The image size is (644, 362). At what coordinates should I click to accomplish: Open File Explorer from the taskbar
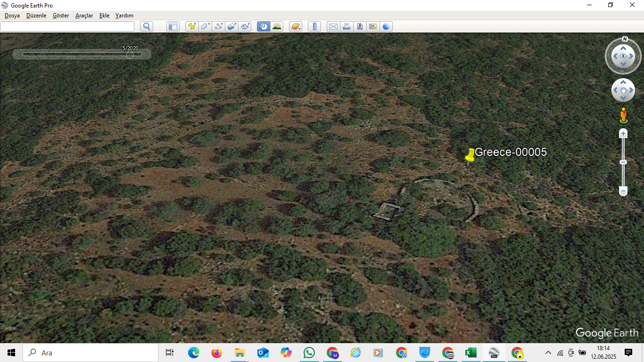pos(240,353)
